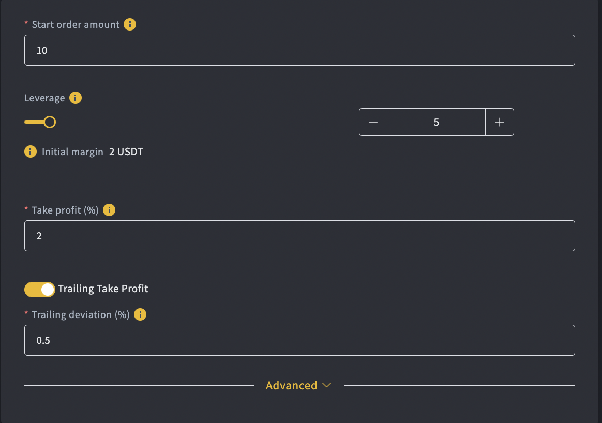Click the Initial margin 2 USDT text

(92, 152)
